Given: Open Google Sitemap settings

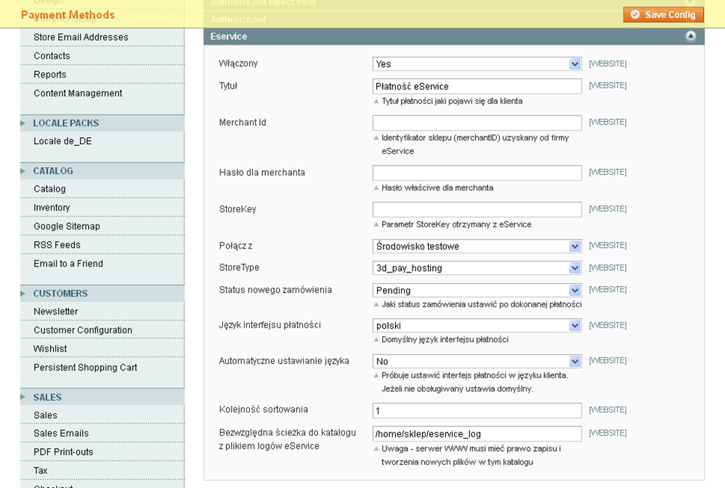Looking at the screenshot, I should click(x=102, y=226).
